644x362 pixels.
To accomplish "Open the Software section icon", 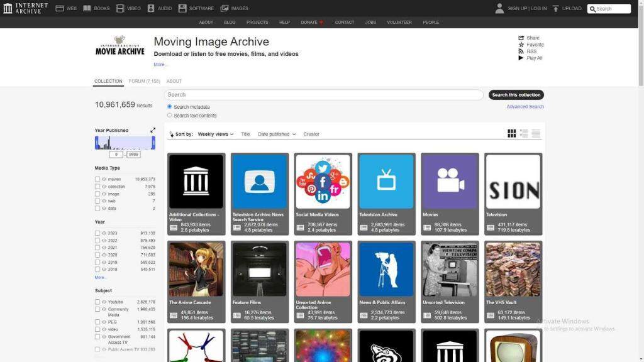I will [182, 8].
